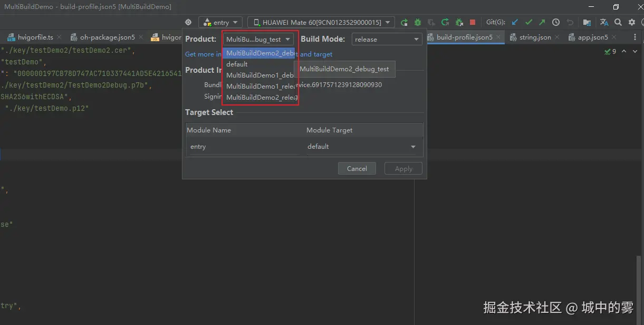Run the entry module

point(404,22)
